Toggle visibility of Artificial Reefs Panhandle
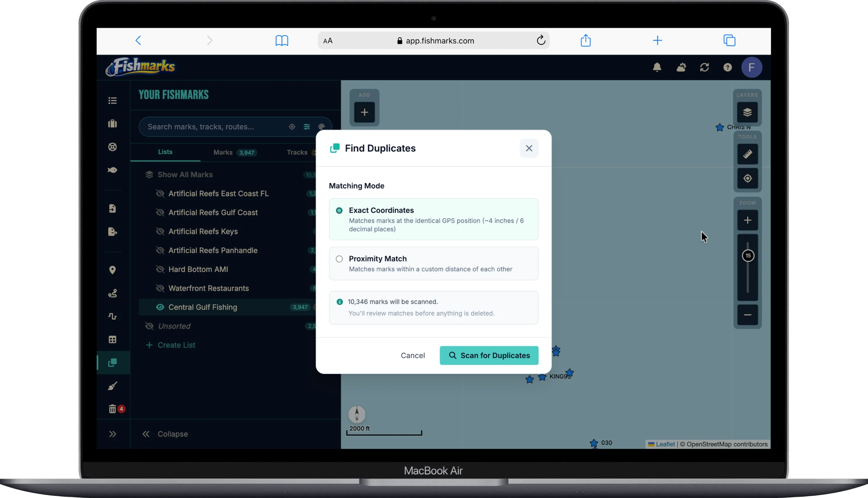The width and height of the screenshot is (868, 498). click(160, 250)
